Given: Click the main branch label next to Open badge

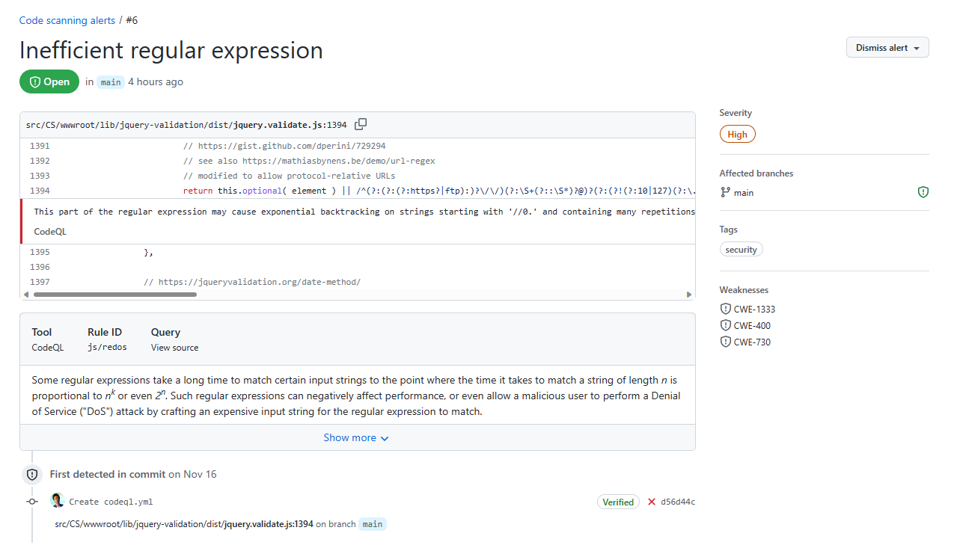Looking at the screenshot, I should coord(110,81).
